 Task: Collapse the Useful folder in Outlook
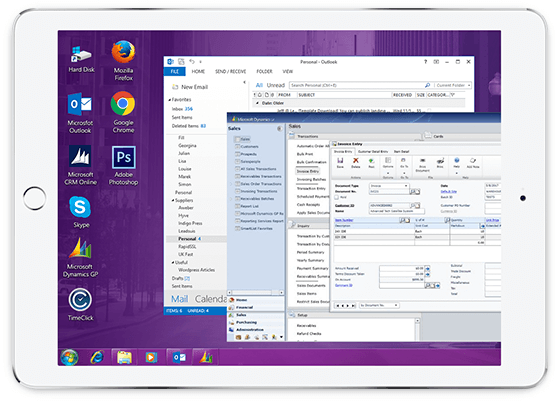pyautogui.click(x=173, y=262)
